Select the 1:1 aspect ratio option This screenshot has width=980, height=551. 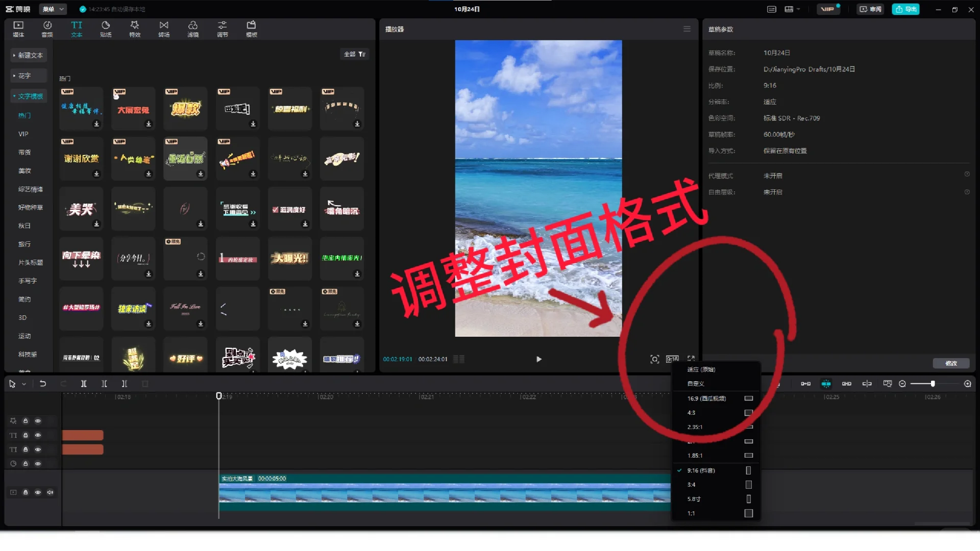click(x=691, y=513)
